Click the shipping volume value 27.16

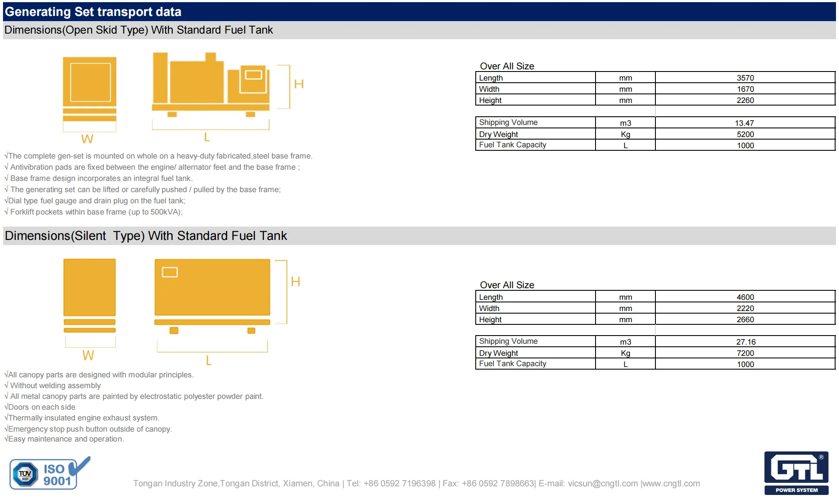click(x=745, y=342)
